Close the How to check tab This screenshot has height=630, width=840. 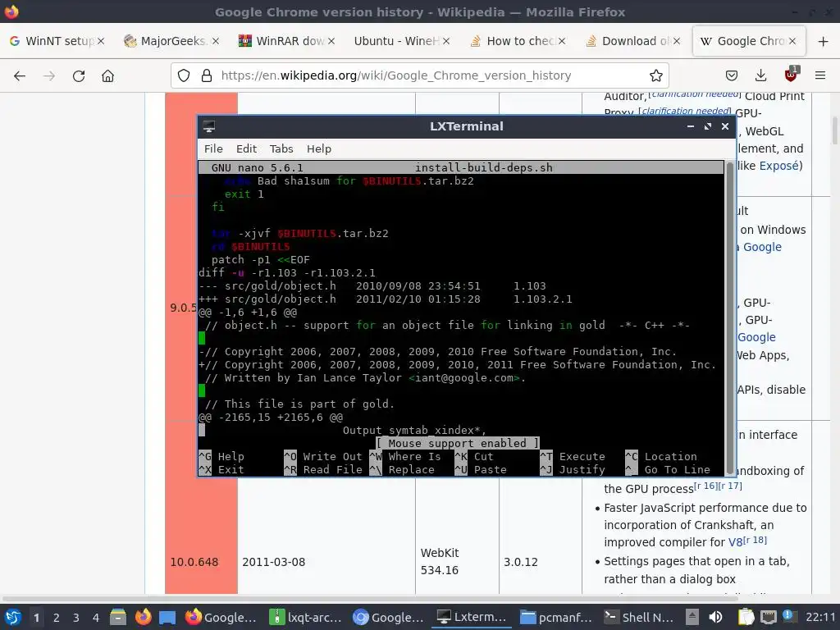(561, 41)
